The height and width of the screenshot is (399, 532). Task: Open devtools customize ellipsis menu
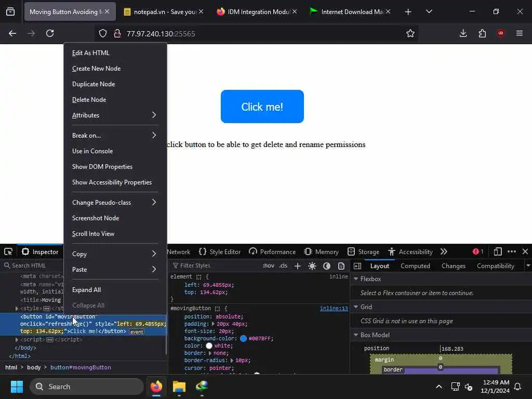512,252
